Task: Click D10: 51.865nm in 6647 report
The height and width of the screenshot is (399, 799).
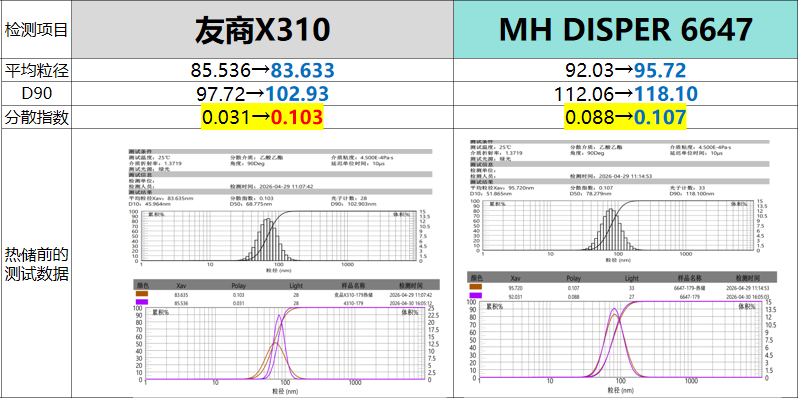Action: tap(490, 193)
